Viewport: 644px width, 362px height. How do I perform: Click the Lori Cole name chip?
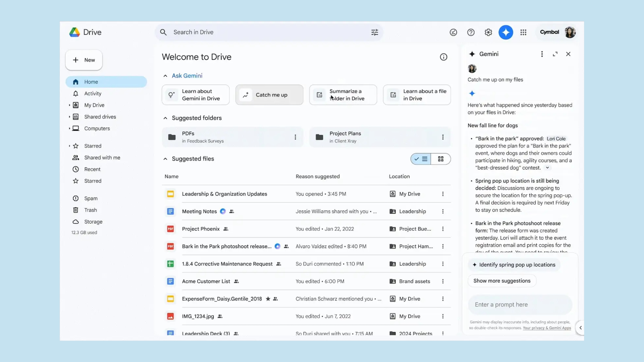click(556, 139)
